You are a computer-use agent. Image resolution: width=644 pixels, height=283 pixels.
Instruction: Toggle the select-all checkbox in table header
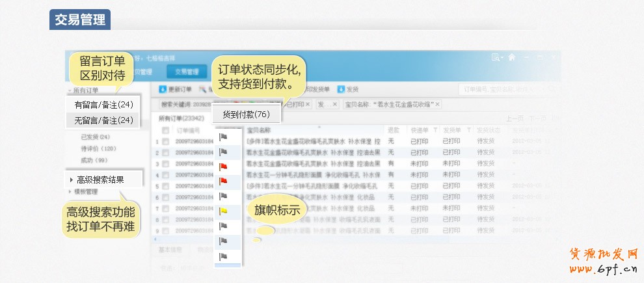pyautogui.click(x=165, y=131)
